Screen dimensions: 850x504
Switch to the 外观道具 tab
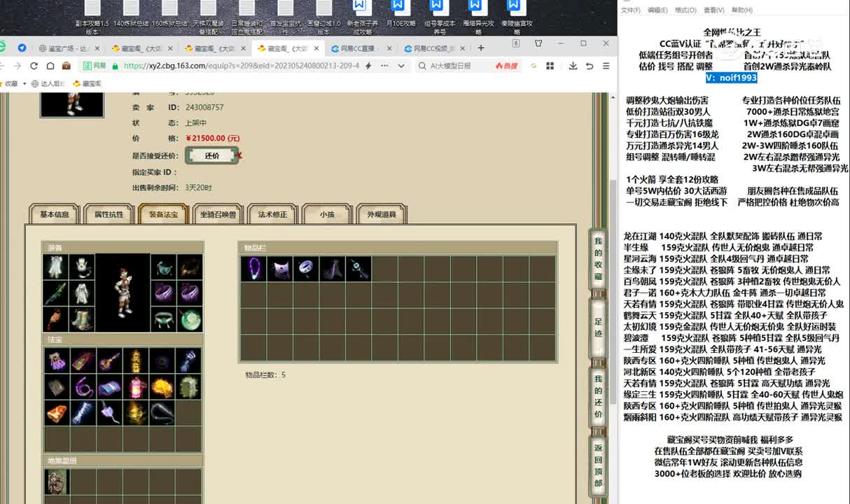pyautogui.click(x=381, y=215)
